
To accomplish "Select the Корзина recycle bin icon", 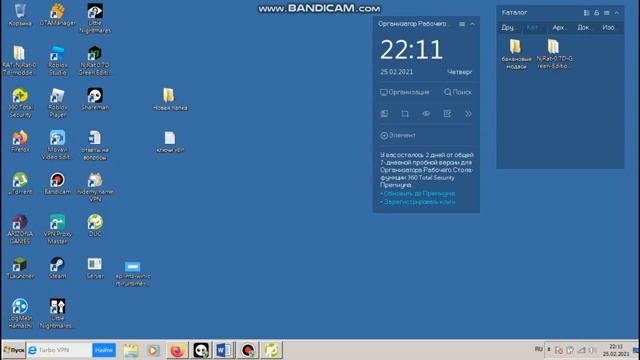I will click(20, 15).
